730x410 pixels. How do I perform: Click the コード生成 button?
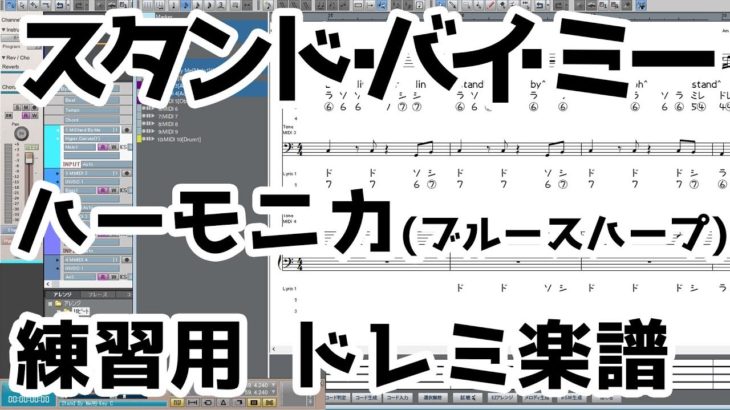point(366,398)
